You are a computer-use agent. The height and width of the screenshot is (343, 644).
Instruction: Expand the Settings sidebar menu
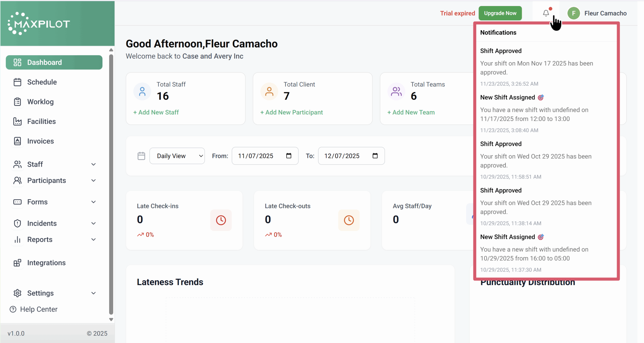coord(54,293)
